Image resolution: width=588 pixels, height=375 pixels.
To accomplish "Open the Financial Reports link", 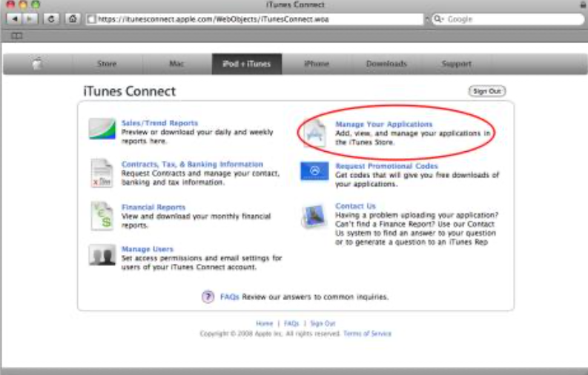I will pyautogui.click(x=153, y=208).
